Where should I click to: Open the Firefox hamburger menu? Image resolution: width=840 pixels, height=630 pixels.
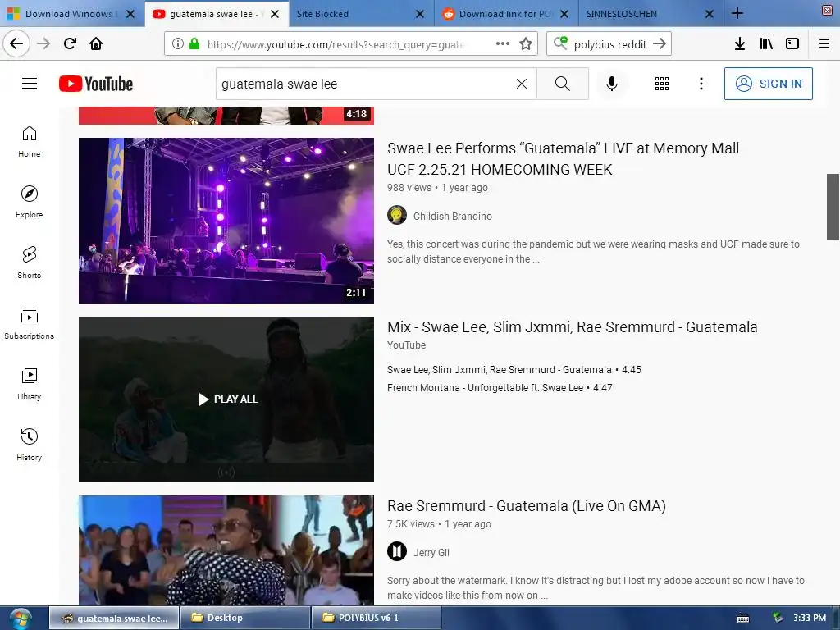(x=824, y=44)
